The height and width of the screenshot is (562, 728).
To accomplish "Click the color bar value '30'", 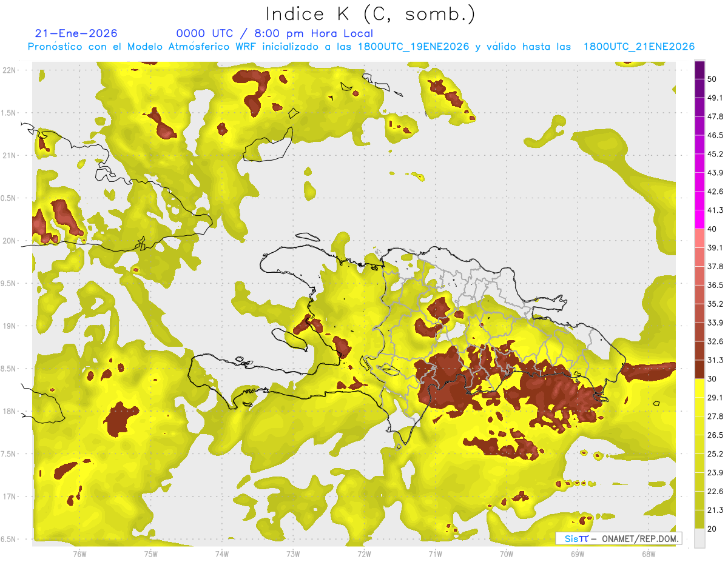I will (712, 379).
